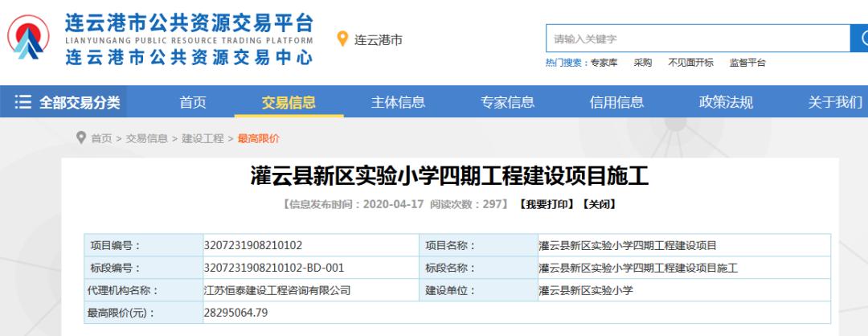Screen dimensions: 868x336
Task: Click the 连云港市公共资源交易平台 site title
Action: [x=189, y=23]
